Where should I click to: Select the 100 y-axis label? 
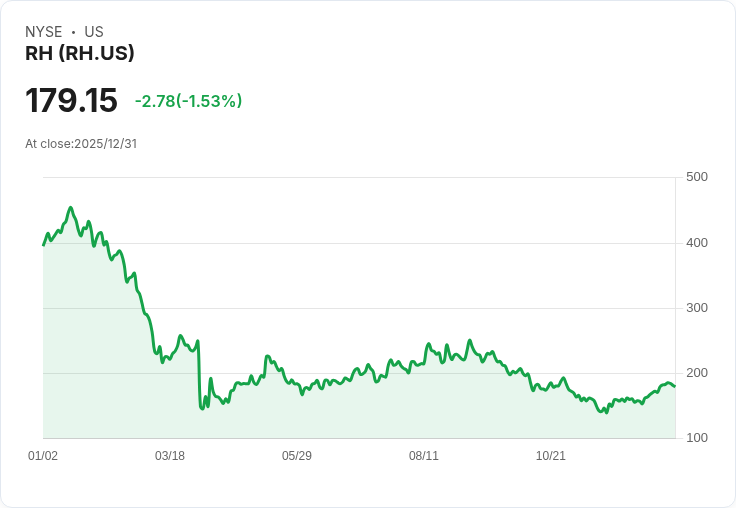pos(696,438)
